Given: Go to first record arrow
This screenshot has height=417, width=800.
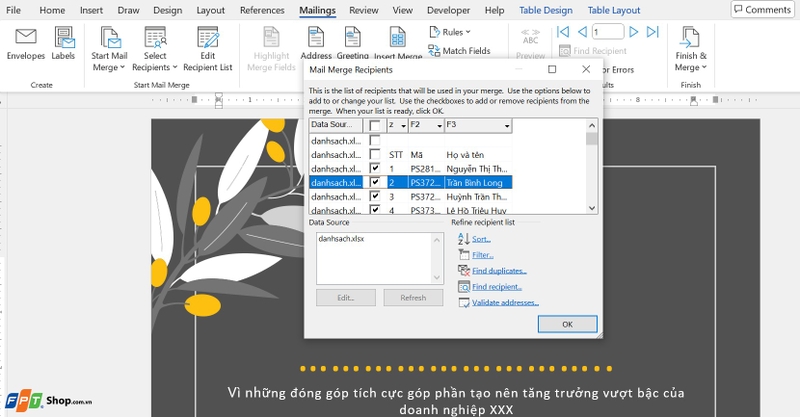Looking at the screenshot, I should click(563, 32).
